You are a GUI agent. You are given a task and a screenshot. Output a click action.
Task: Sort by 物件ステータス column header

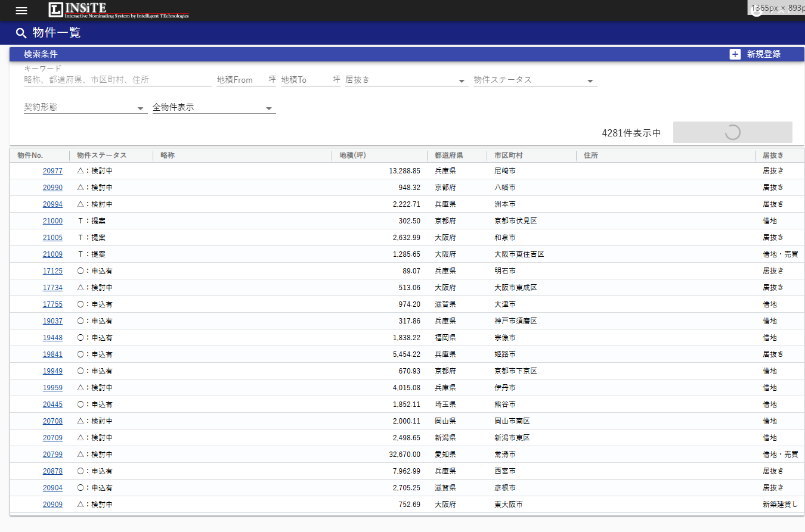pyautogui.click(x=102, y=155)
